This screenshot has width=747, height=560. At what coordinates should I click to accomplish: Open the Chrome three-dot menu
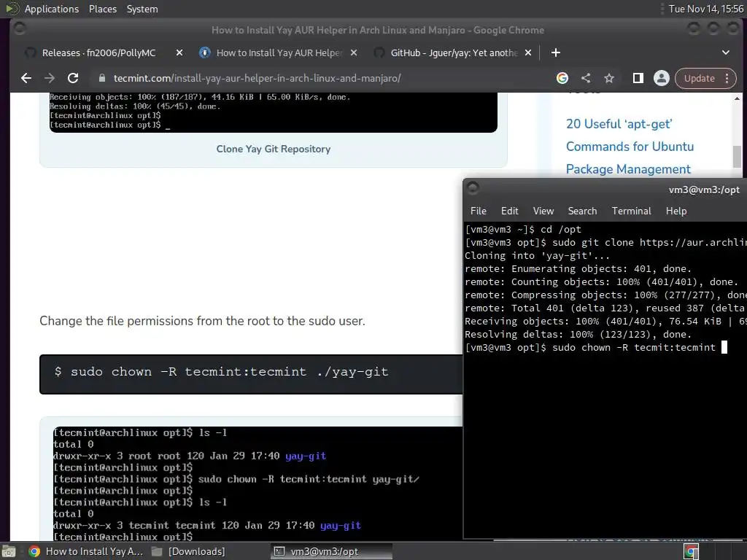tap(727, 78)
